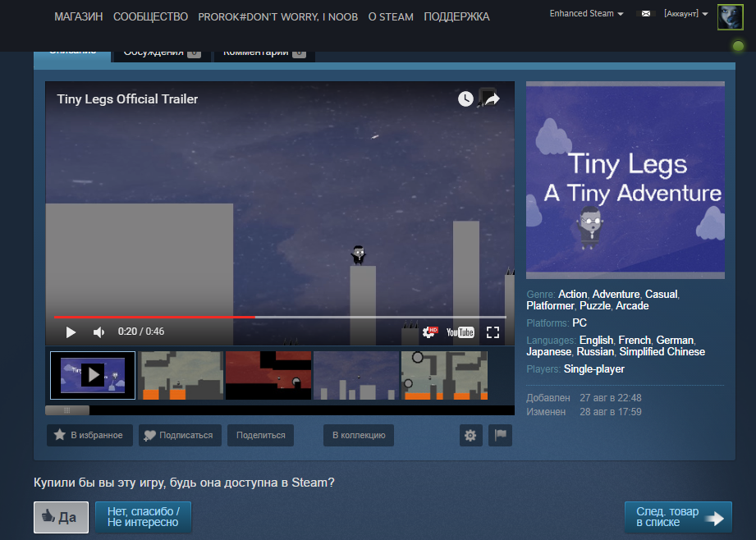Select the red-black level screenshot thumbnail
This screenshot has width=756, height=540.
[x=268, y=375]
